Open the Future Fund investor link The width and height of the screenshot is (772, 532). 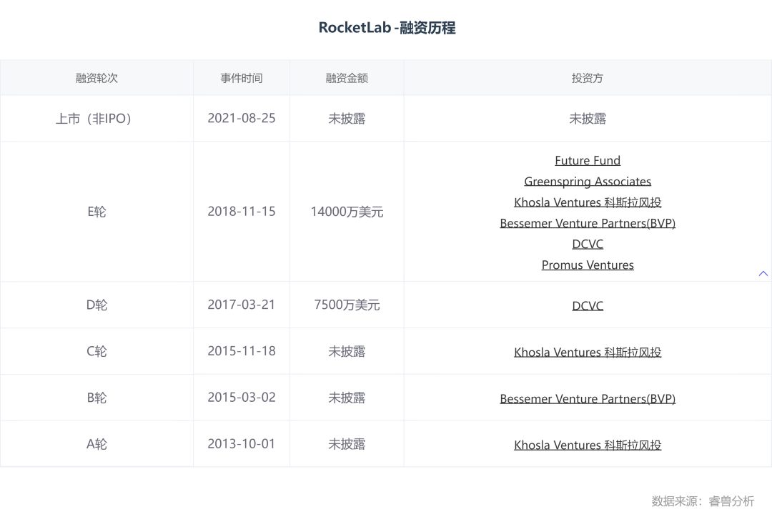point(588,161)
